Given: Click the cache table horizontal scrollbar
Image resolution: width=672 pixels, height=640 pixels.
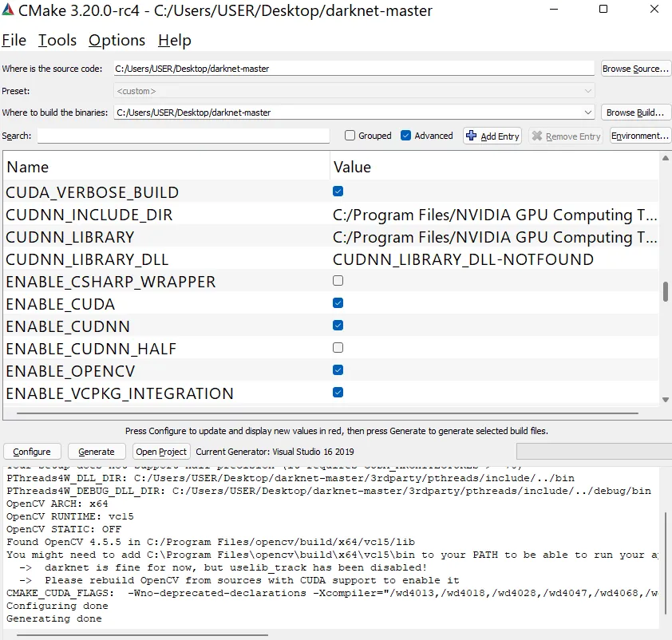Looking at the screenshot, I should point(327,413).
